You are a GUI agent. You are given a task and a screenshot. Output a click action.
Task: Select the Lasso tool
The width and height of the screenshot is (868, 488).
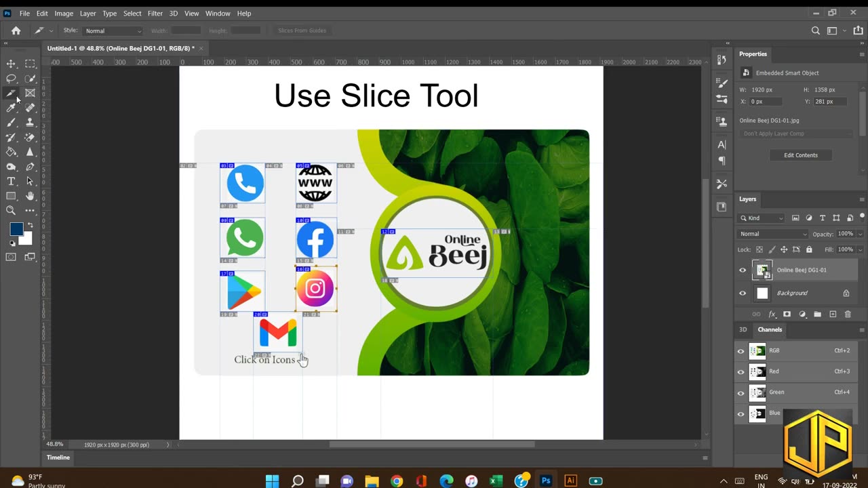11,79
